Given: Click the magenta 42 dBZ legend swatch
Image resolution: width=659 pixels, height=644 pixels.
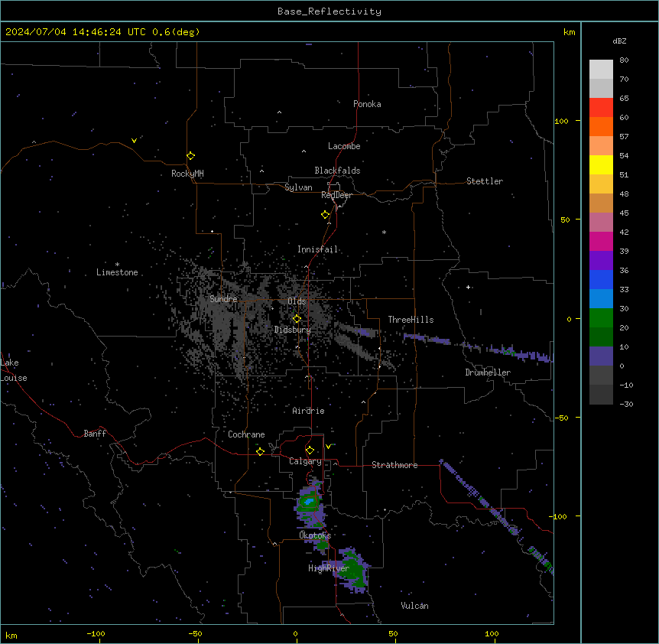Looking at the screenshot, I should pyautogui.click(x=601, y=241).
